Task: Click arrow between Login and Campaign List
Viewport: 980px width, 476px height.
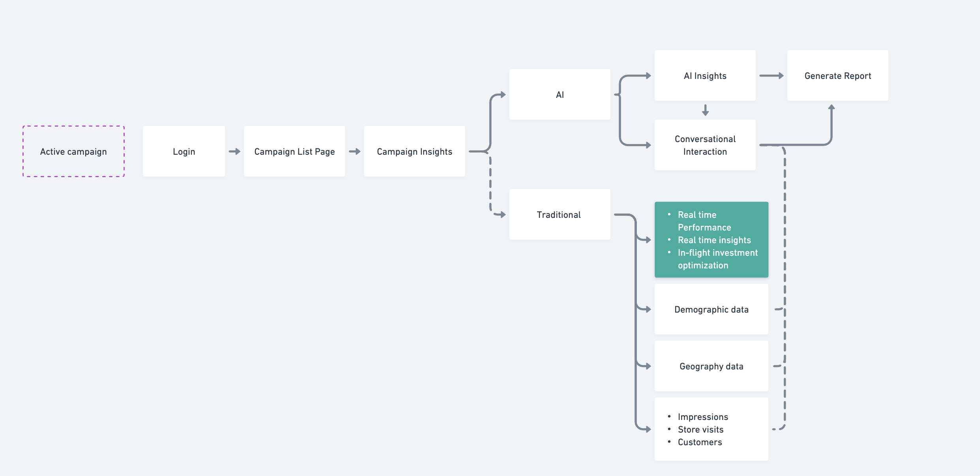Action: tap(235, 152)
